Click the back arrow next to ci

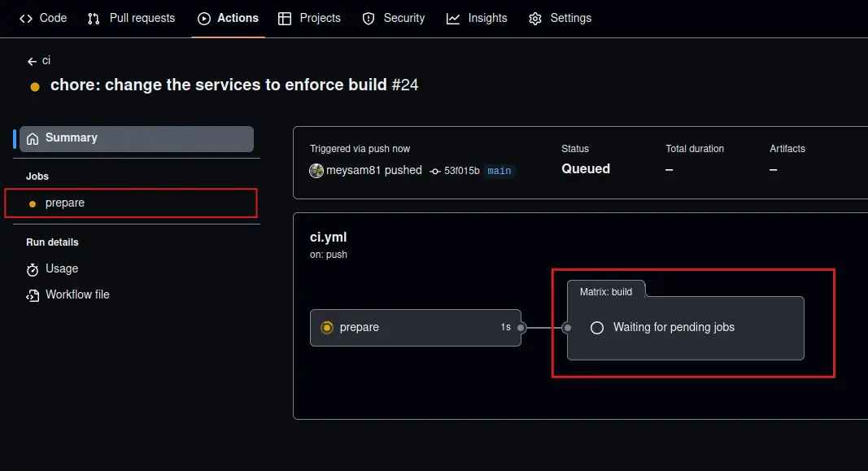[x=32, y=61]
